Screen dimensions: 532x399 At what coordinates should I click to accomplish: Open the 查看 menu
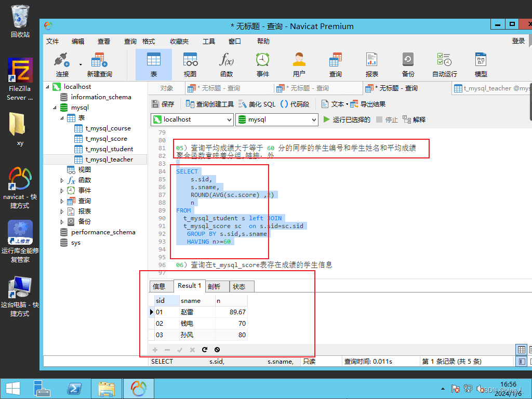coord(104,42)
